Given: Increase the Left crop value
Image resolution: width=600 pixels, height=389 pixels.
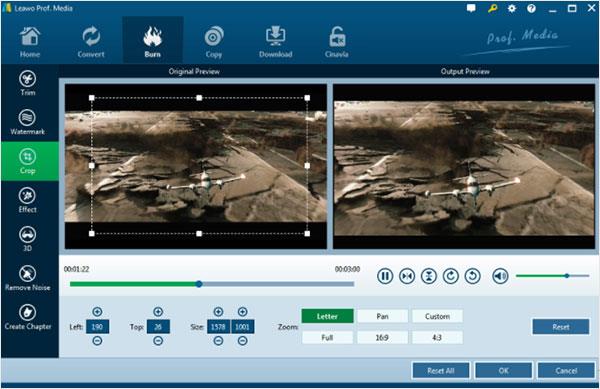Looking at the screenshot, I should tap(97, 312).
